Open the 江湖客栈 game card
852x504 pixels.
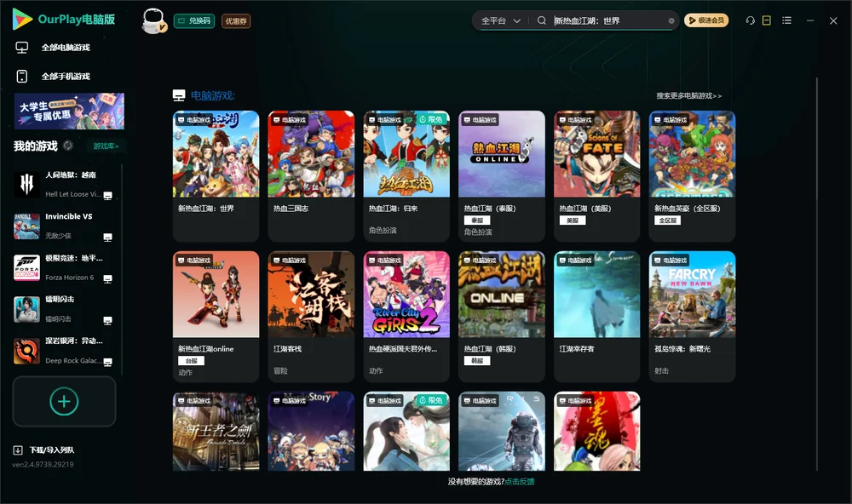311,316
